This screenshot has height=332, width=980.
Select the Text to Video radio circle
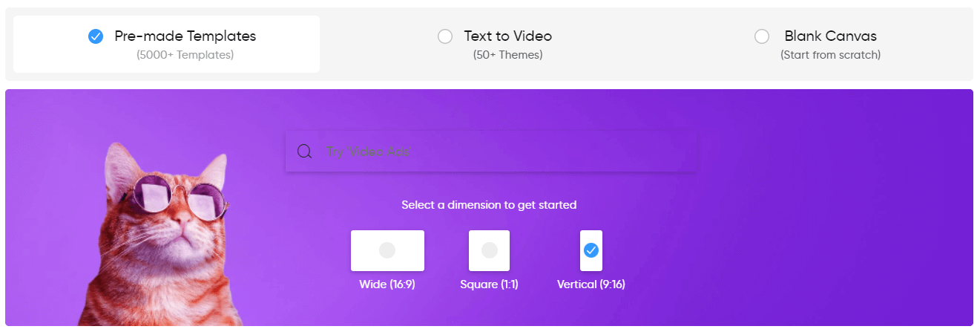click(445, 36)
